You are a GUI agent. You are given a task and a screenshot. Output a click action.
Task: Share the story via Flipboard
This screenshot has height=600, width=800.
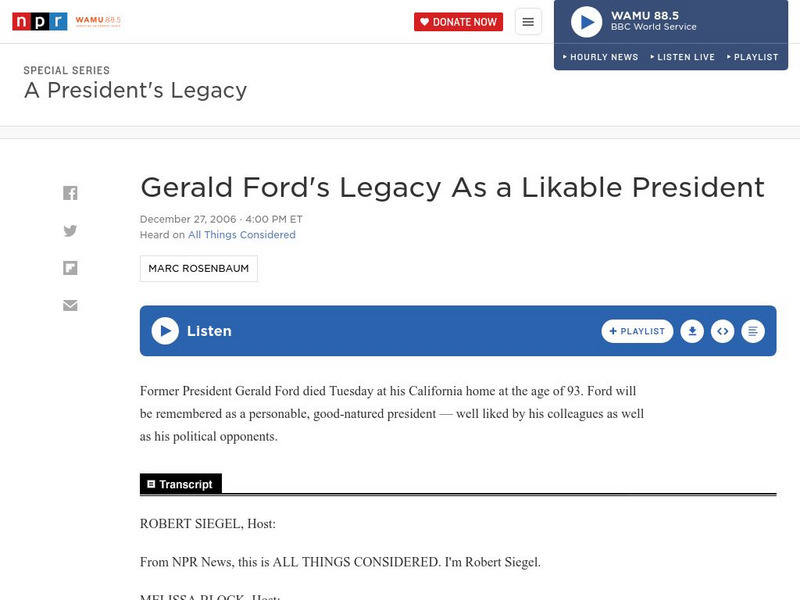(x=70, y=267)
